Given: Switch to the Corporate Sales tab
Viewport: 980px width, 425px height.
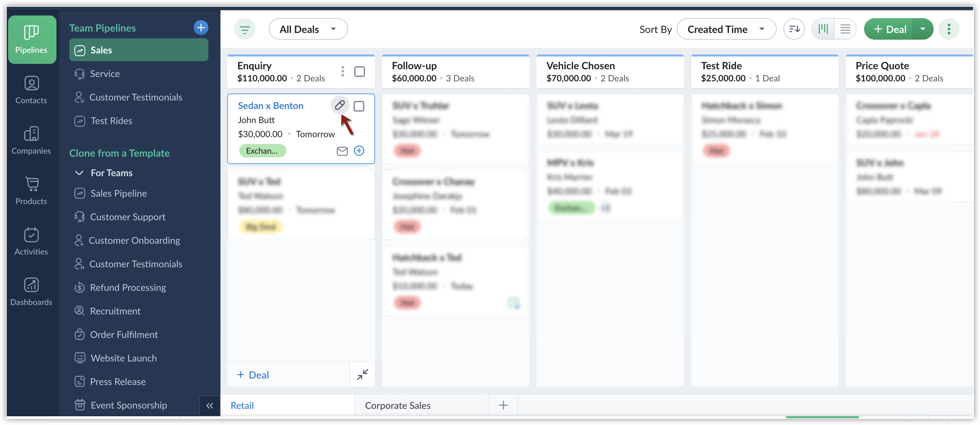Looking at the screenshot, I should click(x=398, y=405).
